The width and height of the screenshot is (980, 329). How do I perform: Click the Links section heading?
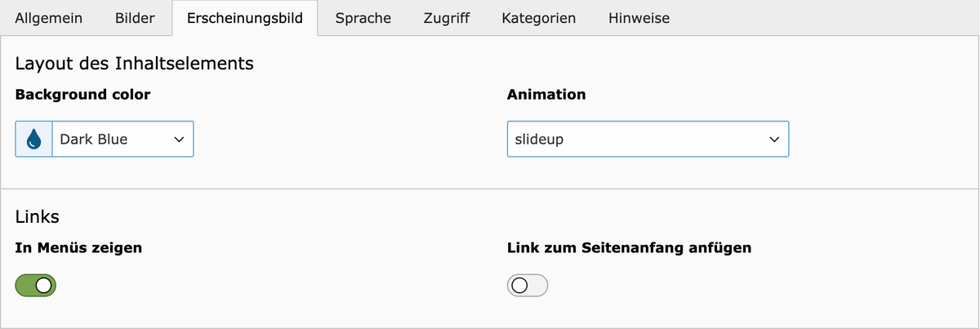coord(38,216)
